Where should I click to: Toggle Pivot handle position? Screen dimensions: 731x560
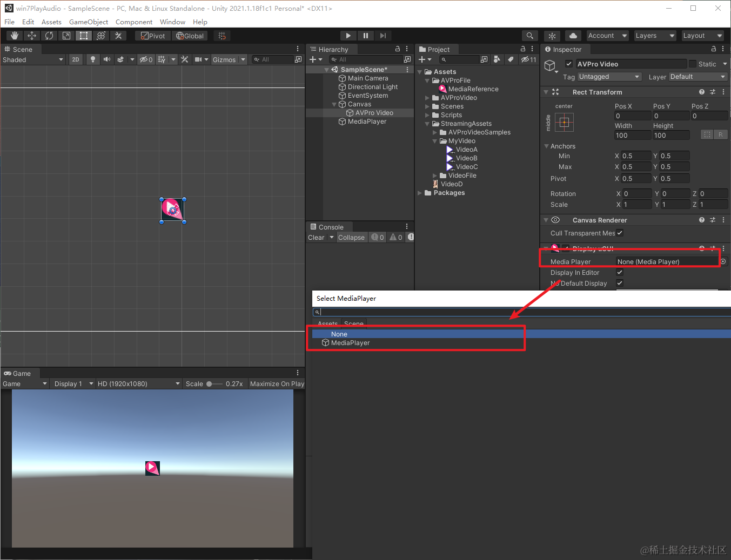pos(153,36)
